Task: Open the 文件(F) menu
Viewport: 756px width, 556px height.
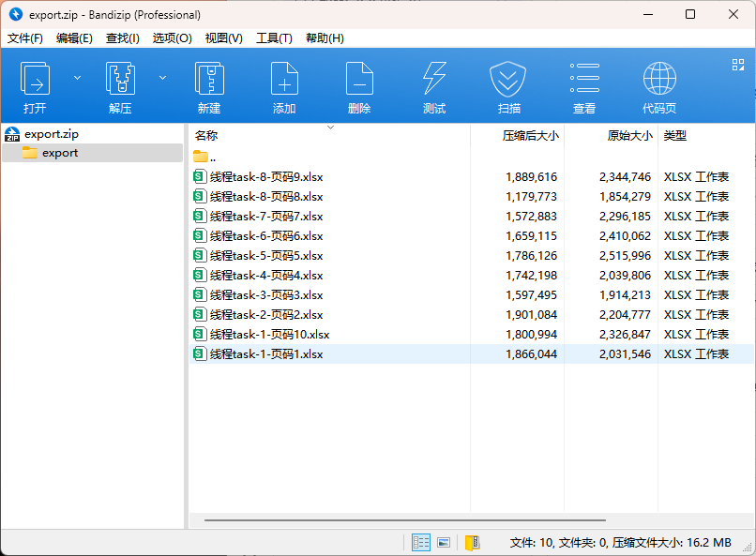Action: (25, 38)
